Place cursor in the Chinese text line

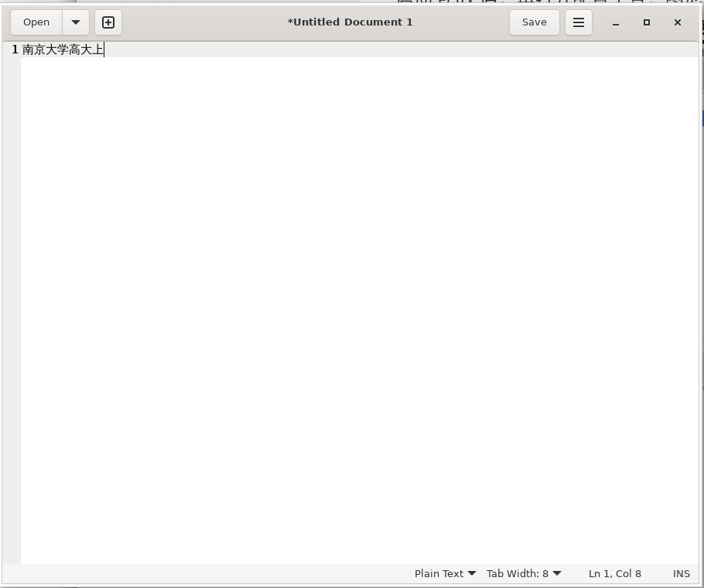(62, 50)
